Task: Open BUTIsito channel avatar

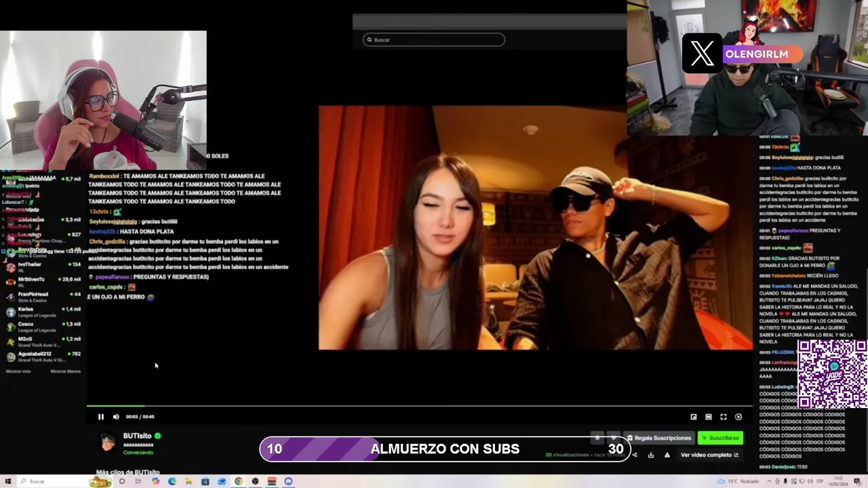Action: [107, 442]
